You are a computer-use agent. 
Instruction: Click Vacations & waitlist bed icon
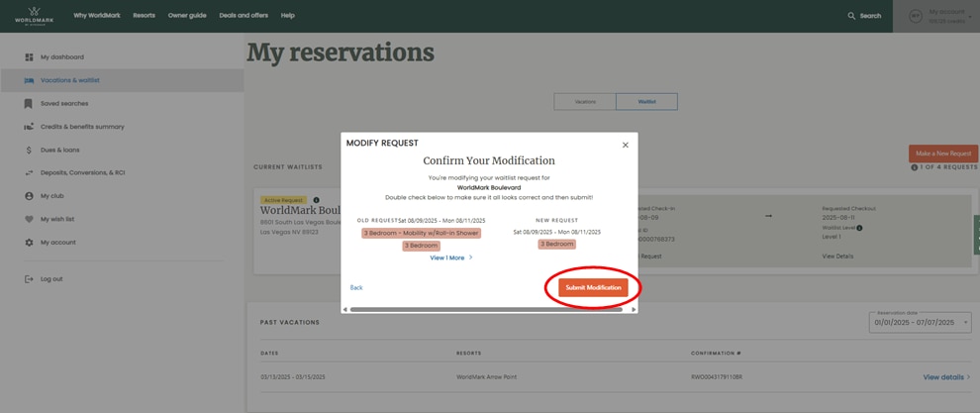(29, 80)
